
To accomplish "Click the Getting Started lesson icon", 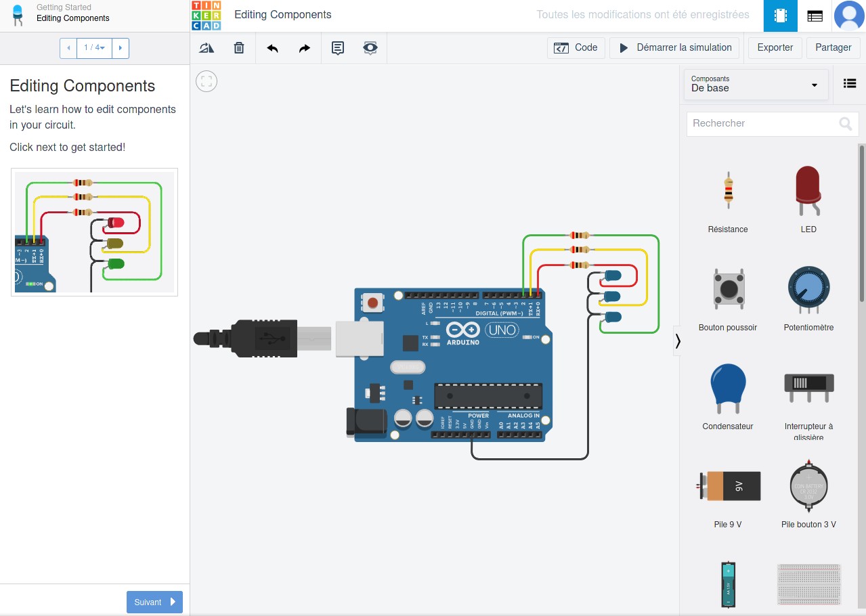I will [x=18, y=15].
